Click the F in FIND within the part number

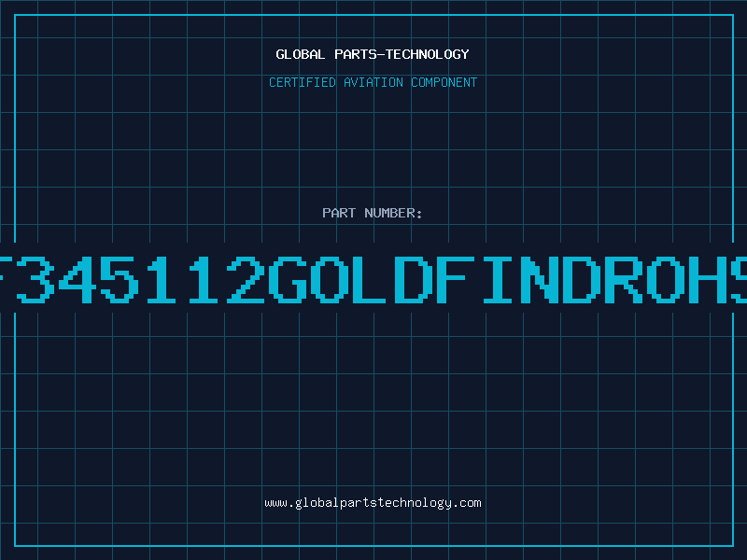tap(456, 280)
